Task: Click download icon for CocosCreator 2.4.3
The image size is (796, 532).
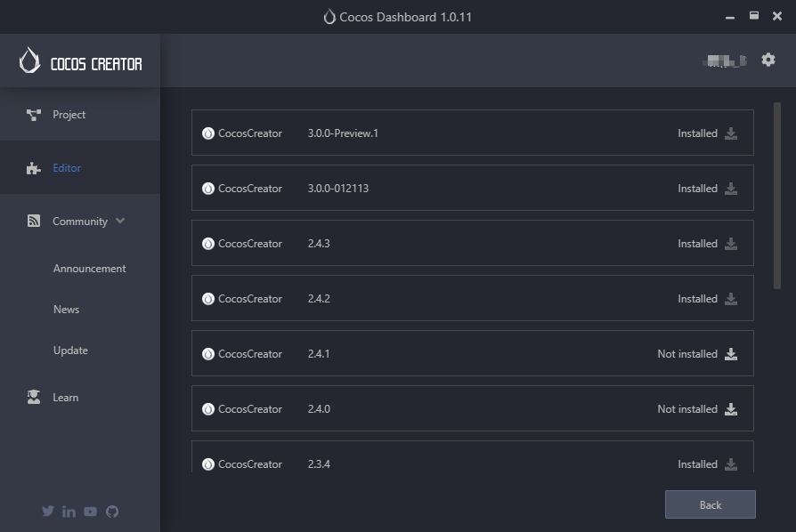Action: (x=731, y=244)
